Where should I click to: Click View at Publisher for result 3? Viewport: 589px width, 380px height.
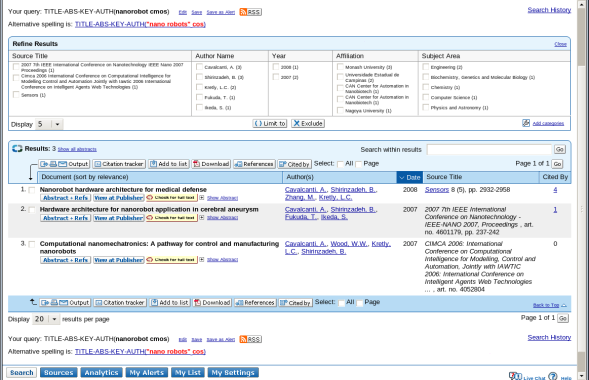point(119,260)
